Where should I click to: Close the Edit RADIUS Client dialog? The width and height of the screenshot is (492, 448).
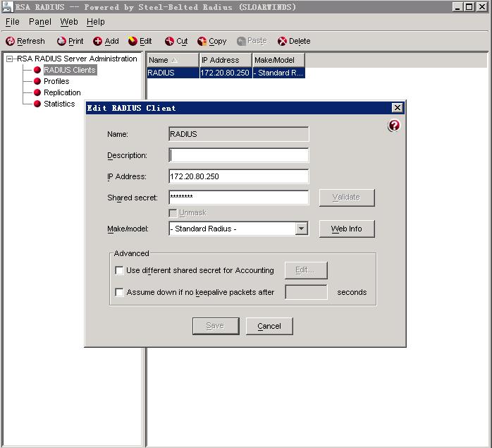point(398,108)
